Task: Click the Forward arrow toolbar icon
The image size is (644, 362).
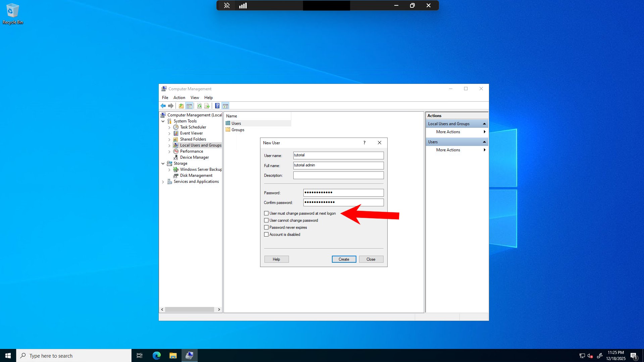Action: pyautogui.click(x=171, y=106)
